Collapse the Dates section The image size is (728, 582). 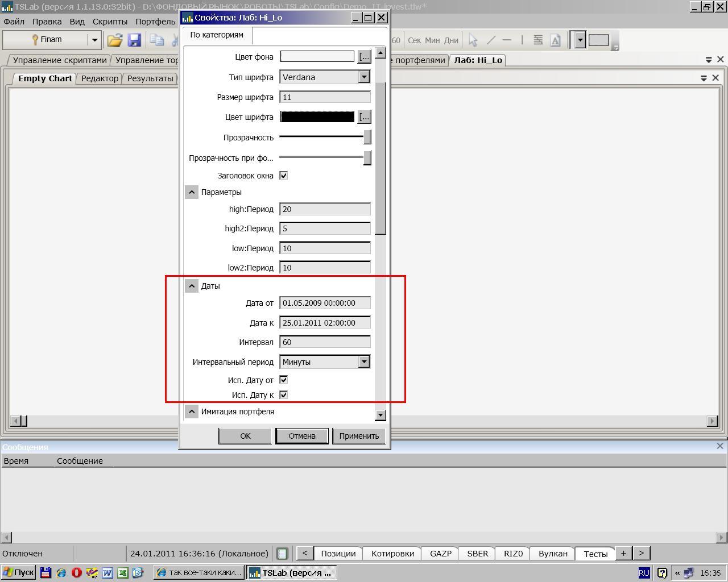click(x=191, y=286)
